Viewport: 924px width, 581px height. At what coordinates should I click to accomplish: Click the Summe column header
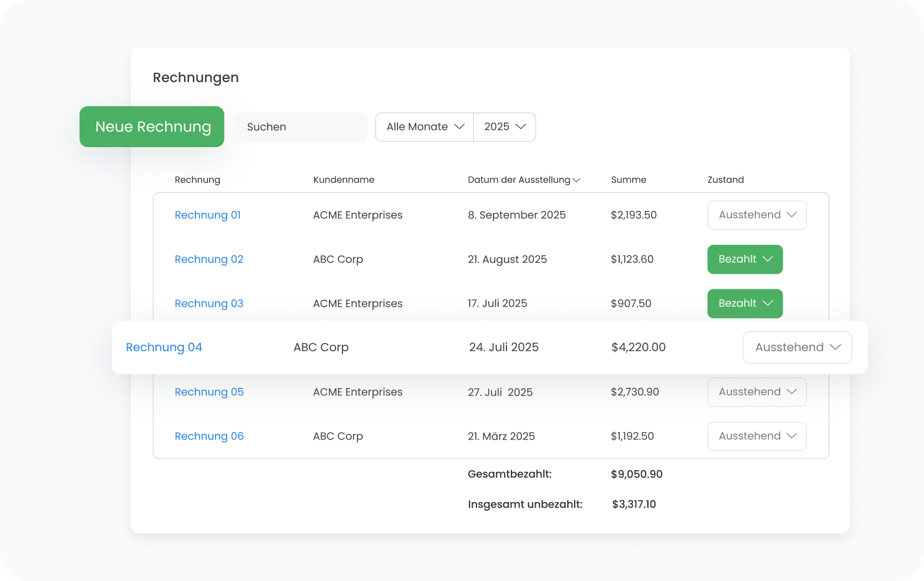pyautogui.click(x=629, y=180)
